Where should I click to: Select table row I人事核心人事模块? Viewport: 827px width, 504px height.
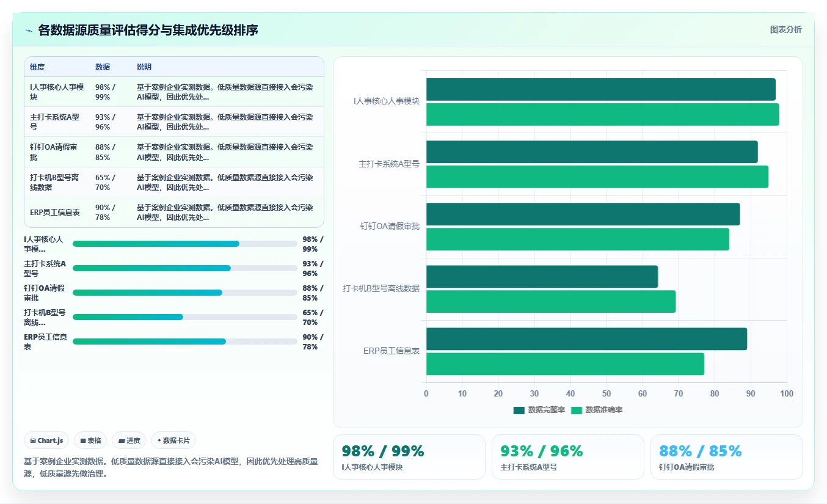[x=174, y=92]
